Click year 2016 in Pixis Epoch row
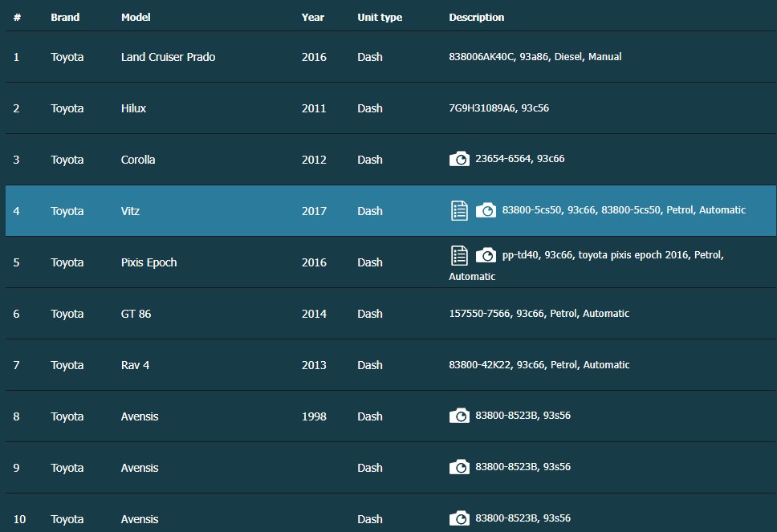The image size is (777, 532). (x=314, y=262)
